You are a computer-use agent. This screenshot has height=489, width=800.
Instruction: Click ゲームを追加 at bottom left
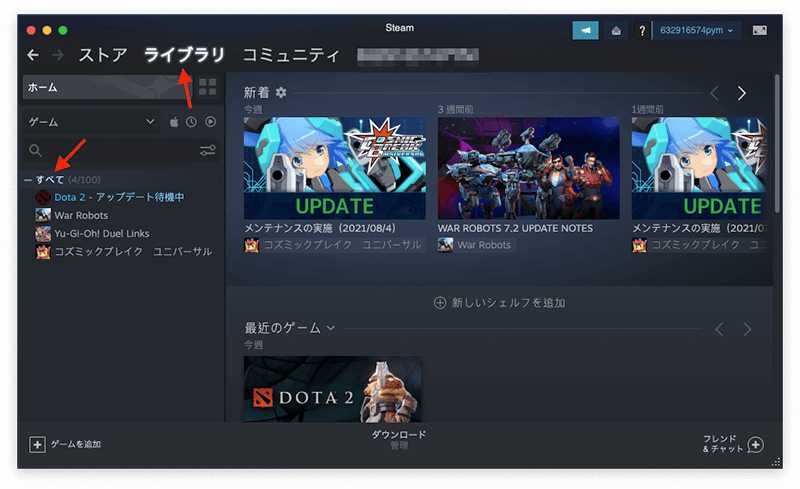point(65,444)
